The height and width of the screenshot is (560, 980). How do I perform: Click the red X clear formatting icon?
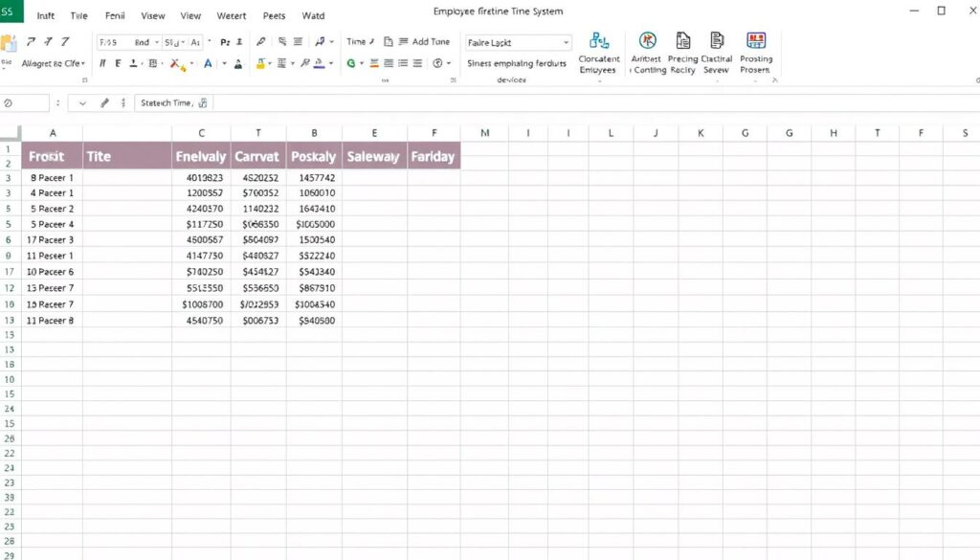coord(177,64)
